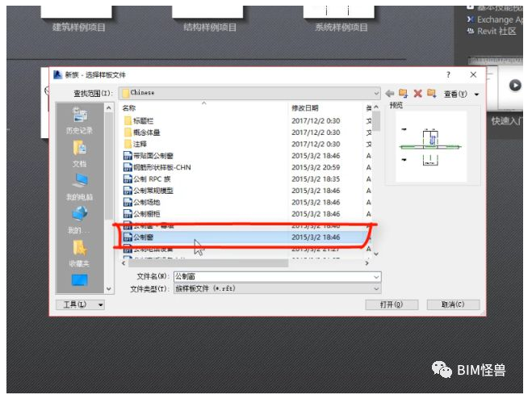Viewport: 532px width, 399px height.
Task: Open 文档 in the places sidebar
Action: click(79, 152)
